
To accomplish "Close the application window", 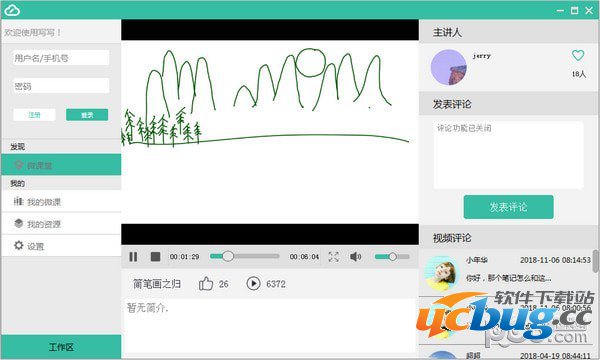I will point(589,11).
